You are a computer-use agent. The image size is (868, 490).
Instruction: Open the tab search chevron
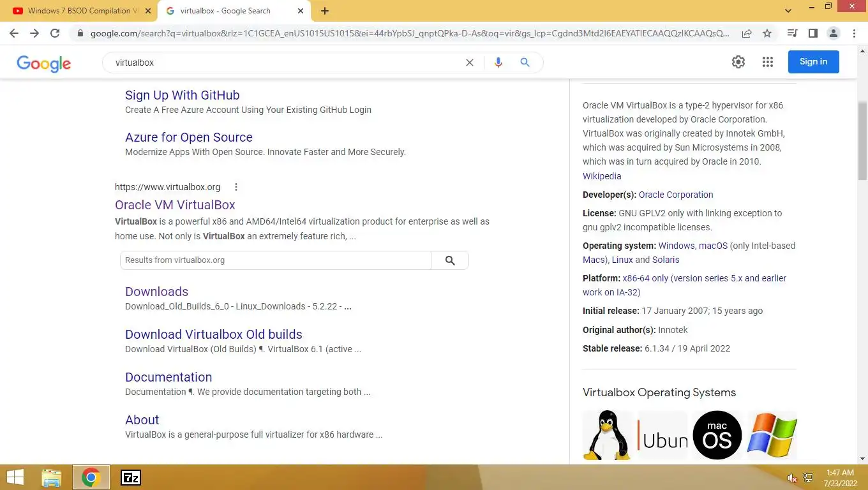pyautogui.click(x=788, y=10)
